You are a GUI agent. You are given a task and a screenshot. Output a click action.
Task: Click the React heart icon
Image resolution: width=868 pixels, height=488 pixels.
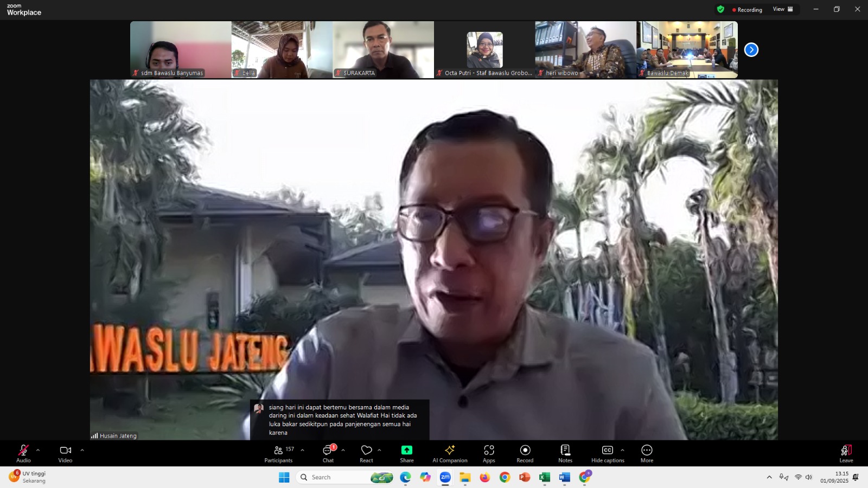(366, 453)
